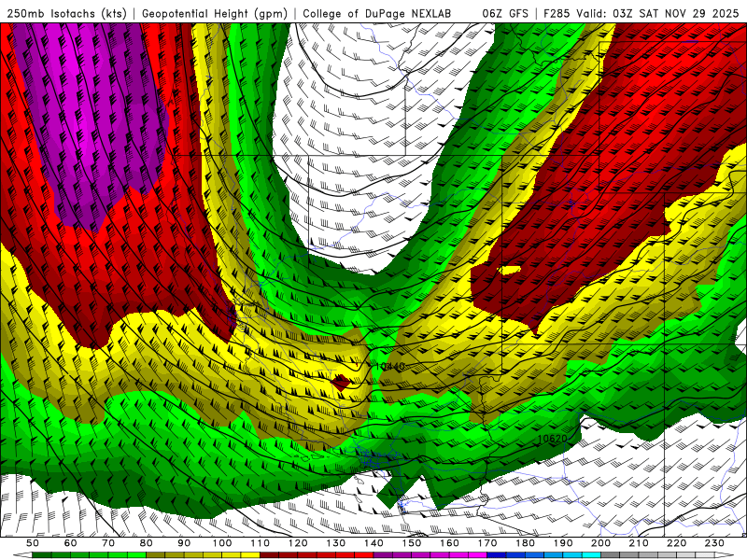Image resolution: width=747 pixels, height=560 pixels.
Task: Click the 170 label on the color scale
Action: point(486,543)
